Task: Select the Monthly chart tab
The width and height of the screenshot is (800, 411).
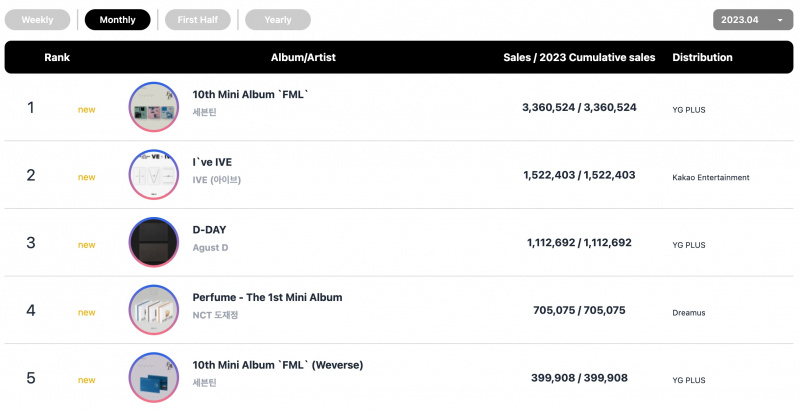Action: (117, 20)
